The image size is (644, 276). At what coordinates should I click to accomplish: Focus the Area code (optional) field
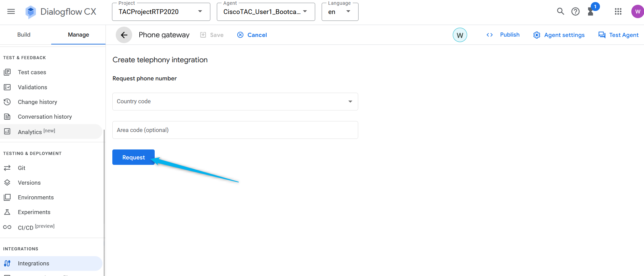point(235,130)
